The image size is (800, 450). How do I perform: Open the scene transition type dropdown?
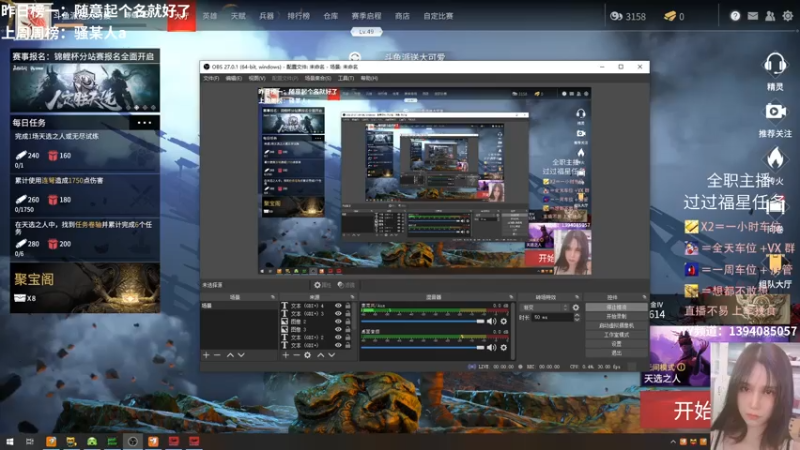pos(544,307)
